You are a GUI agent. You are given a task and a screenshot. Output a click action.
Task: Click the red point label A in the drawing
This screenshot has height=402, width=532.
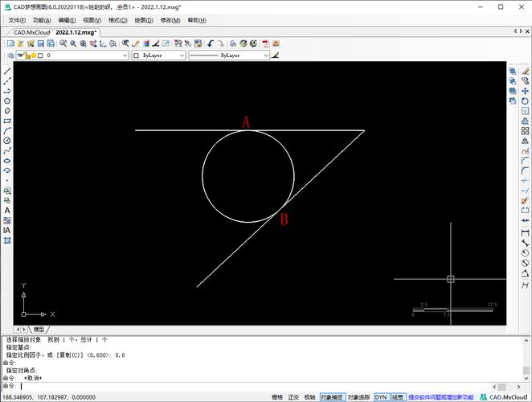tap(246, 122)
